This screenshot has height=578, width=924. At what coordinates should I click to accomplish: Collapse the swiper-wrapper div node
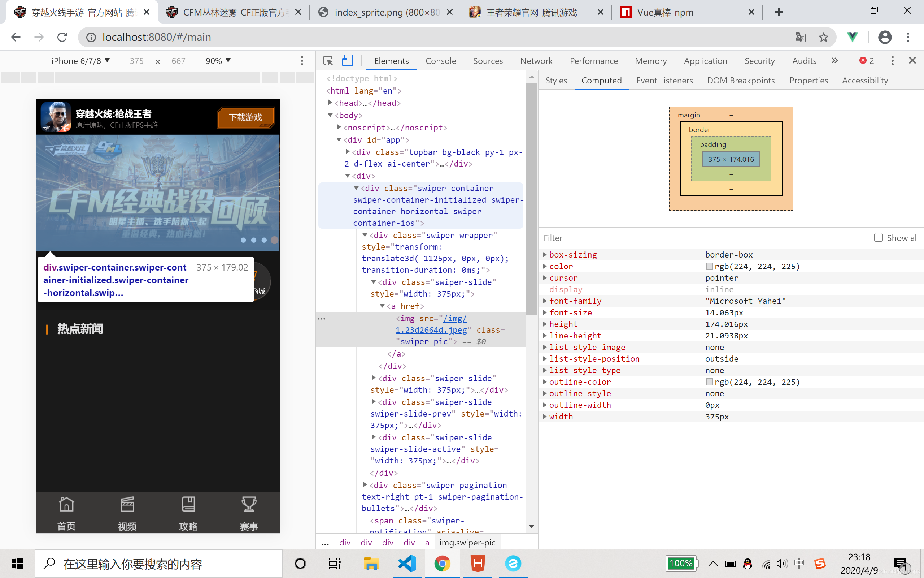click(x=365, y=235)
